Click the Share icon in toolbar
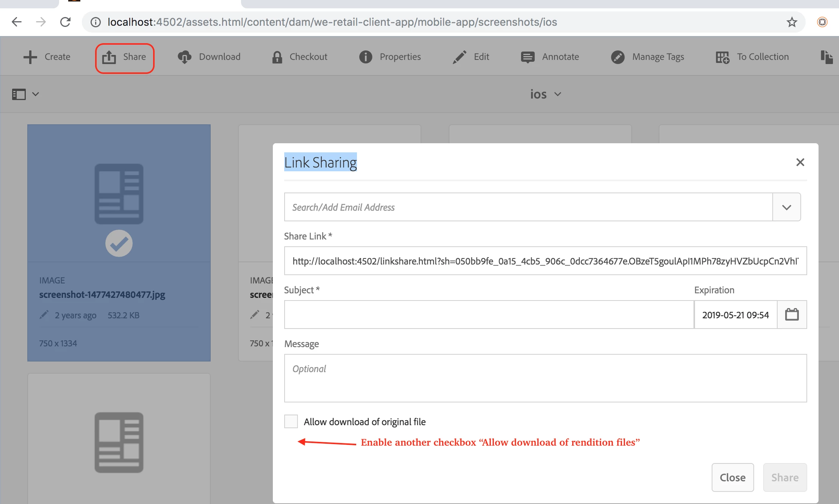Screen dimensions: 839x504 coord(109,57)
